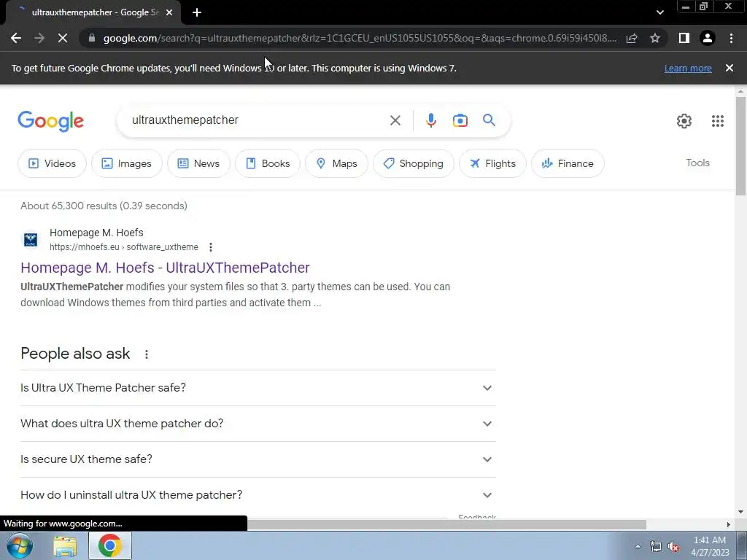Click the mhoefs.eu software_uxtheme URL
The height and width of the screenshot is (560, 747).
[x=124, y=247]
